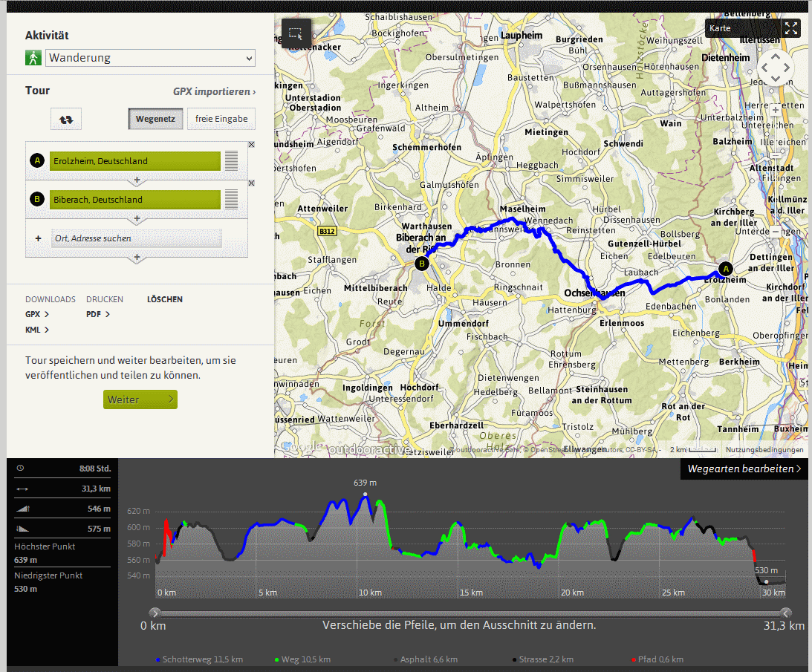The height and width of the screenshot is (672, 812).
Task: Remove the Erolzheim waypoint with its X
Action: tap(251, 145)
